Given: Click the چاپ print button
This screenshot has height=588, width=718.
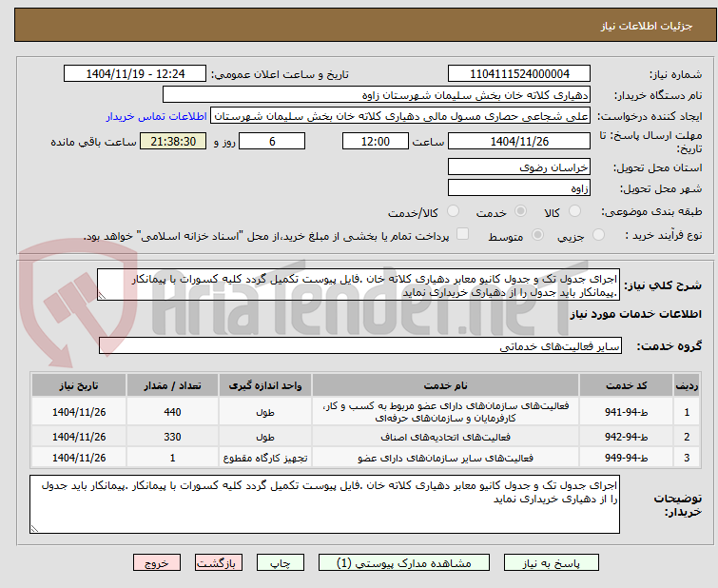Looking at the screenshot, I should point(281,563).
